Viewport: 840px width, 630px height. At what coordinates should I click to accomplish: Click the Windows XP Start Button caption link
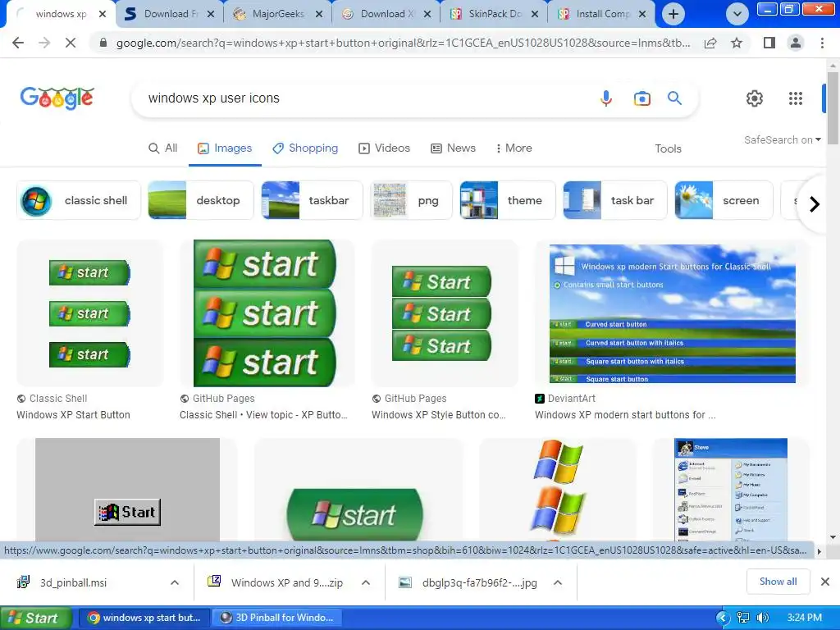(x=73, y=414)
